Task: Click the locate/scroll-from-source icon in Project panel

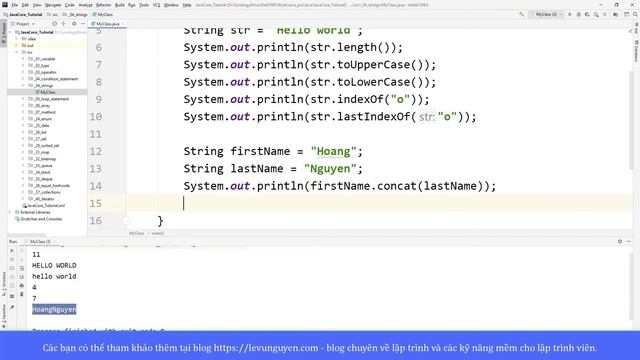Action: pyautogui.click(x=54, y=24)
